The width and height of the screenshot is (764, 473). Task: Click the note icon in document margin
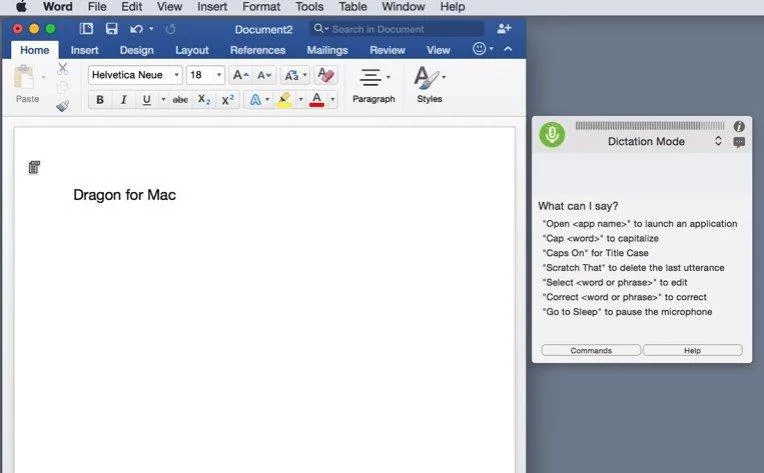pyautogui.click(x=34, y=168)
